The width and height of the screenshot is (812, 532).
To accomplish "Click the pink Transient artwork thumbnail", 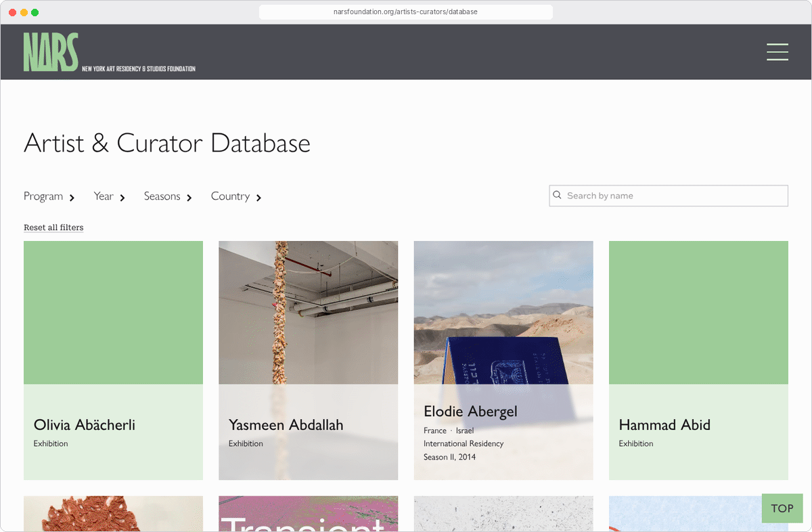I will coord(308,514).
